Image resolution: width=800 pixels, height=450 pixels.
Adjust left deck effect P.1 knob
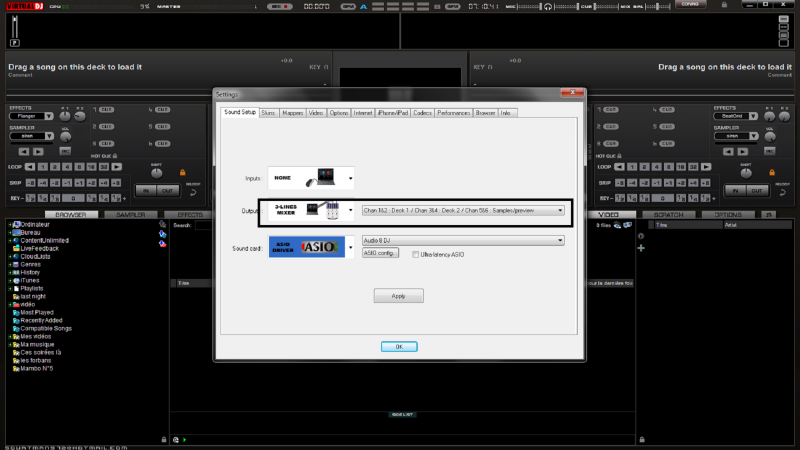(x=65, y=116)
